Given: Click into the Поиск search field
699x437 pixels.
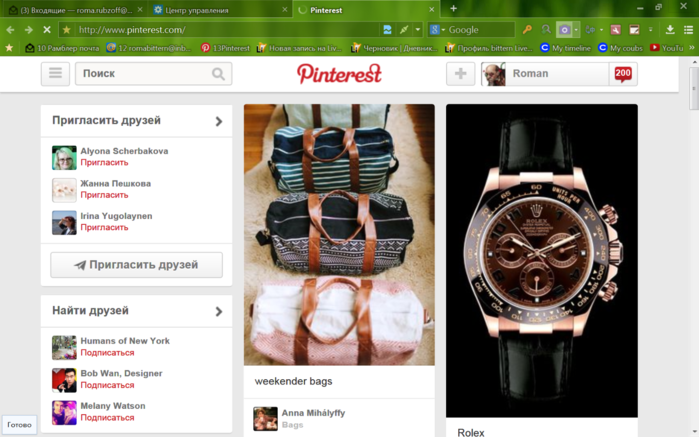Looking at the screenshot, I should click(153, 74).
